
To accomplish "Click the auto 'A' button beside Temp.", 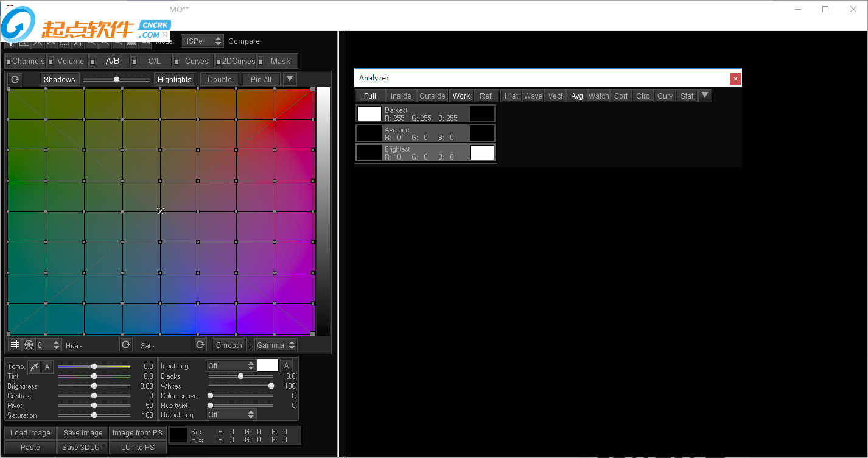I will tap(47, 367).
